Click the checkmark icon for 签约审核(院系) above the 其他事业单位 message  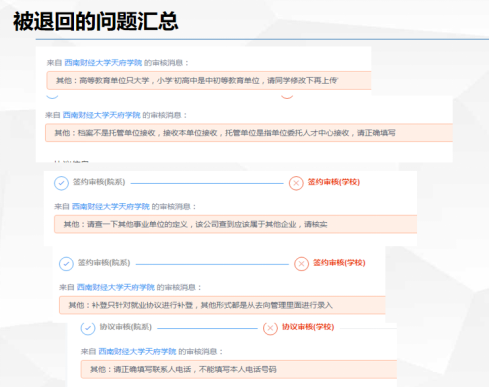pyautogui.click(x=61, y=183)
